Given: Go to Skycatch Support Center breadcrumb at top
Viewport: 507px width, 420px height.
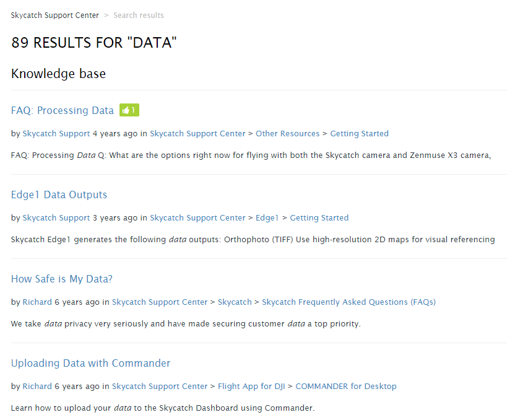Looking at the screenshot, I should [x=54, y=15].
